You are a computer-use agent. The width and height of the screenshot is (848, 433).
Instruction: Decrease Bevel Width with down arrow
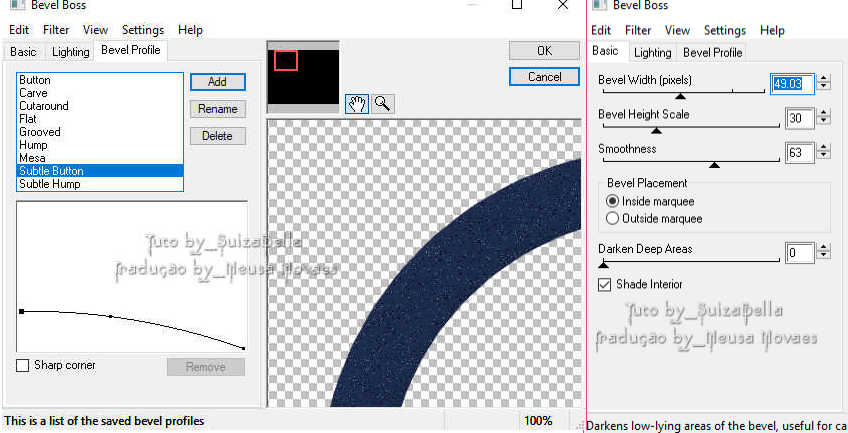(x=824, y=87)
